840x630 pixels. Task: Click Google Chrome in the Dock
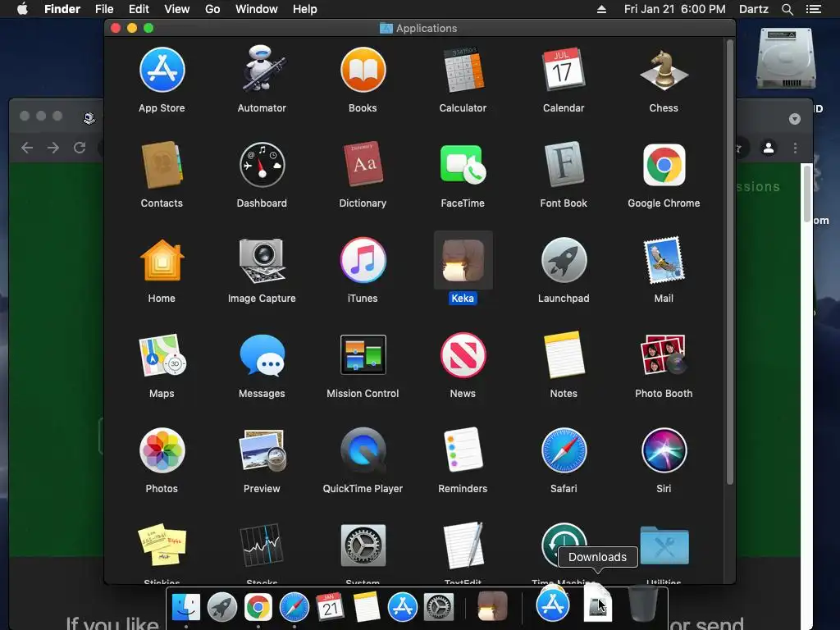coord(258,607)
